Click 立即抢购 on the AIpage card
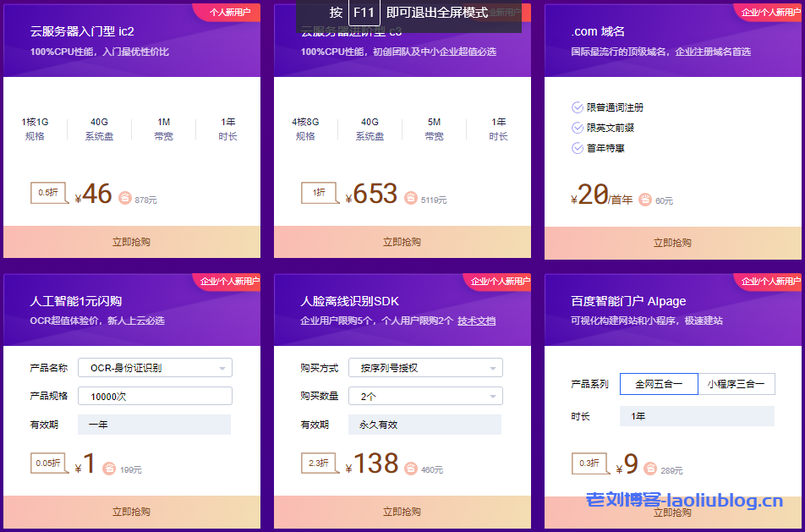Screen dimensions: 805x532 [672, 512]
